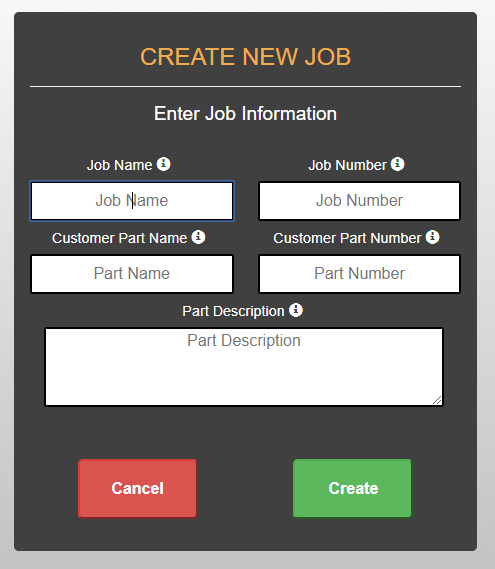The height and width of the screenshot is (569, 495).
Task: Click the Part Description info icon
Action: pos(296,310)
